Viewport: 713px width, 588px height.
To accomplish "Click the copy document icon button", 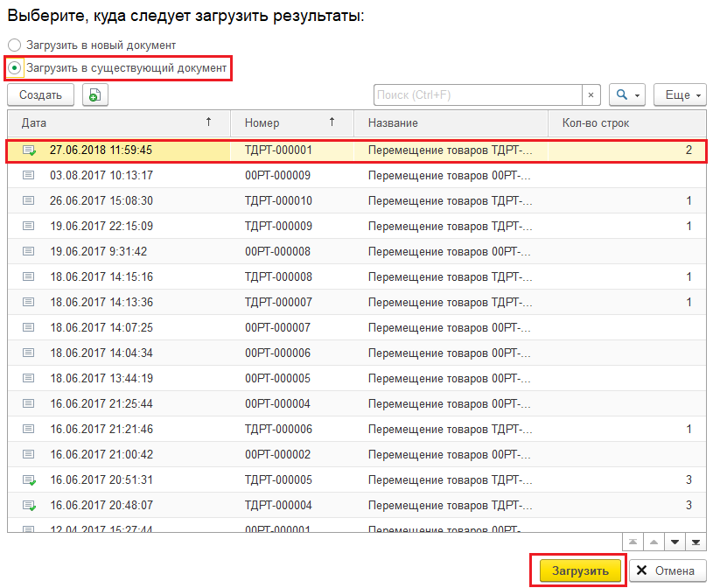I will 95,95.
